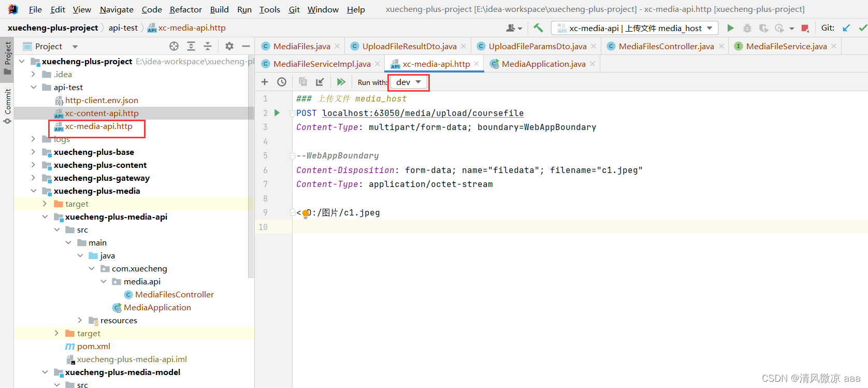Expand the xuecheng-plus-base module
This screenshot has height=388, width=868.
[x=34, y=152]
